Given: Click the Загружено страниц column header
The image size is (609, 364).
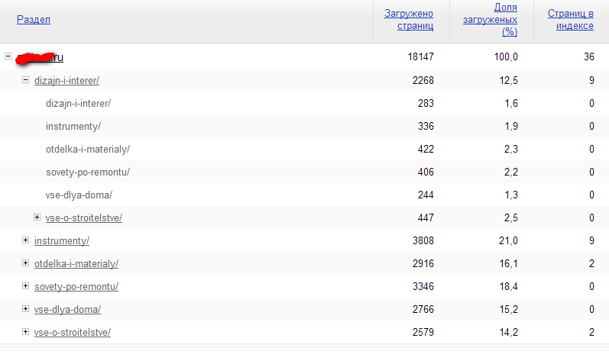Looking at the screenshot, I should click(409, 20).
